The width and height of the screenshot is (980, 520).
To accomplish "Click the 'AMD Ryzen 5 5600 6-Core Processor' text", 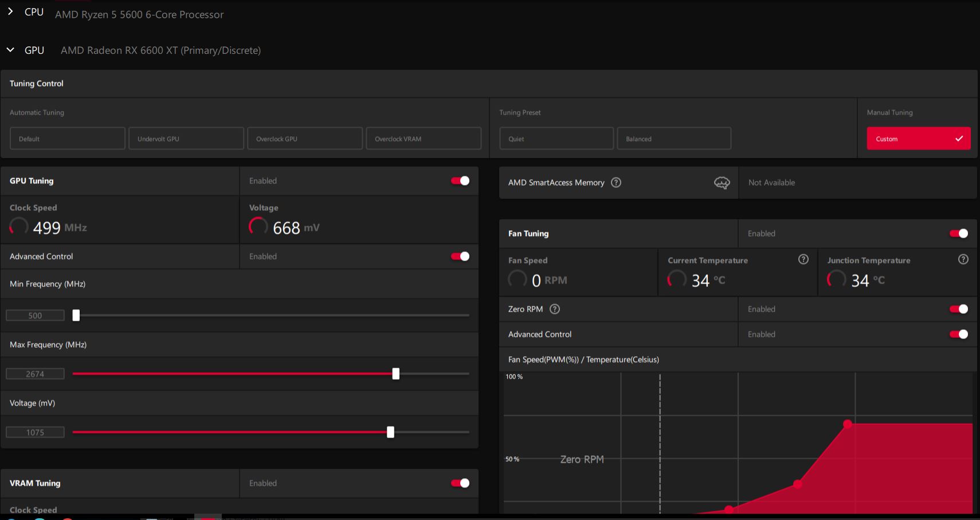I will pos(139,14).
